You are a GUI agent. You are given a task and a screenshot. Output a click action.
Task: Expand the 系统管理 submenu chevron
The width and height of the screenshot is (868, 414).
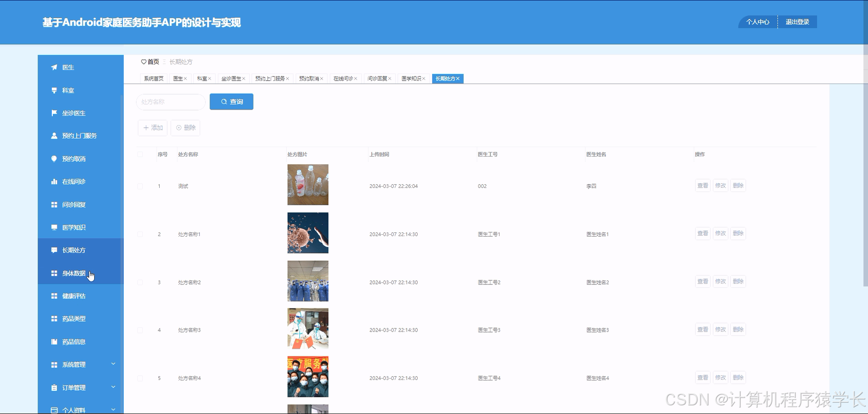click(x=113, y=364)
